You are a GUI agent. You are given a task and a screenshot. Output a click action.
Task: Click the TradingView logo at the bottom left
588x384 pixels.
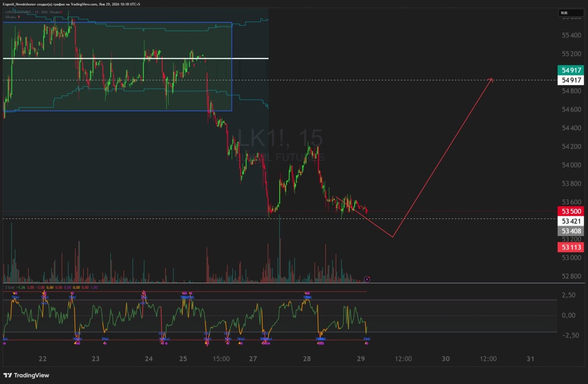27,375
